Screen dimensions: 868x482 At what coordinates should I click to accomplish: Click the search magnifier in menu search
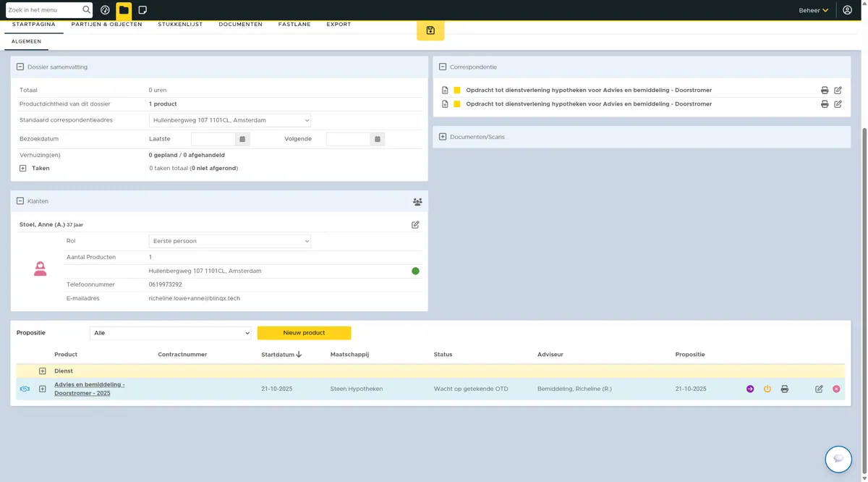coord(87,10)
